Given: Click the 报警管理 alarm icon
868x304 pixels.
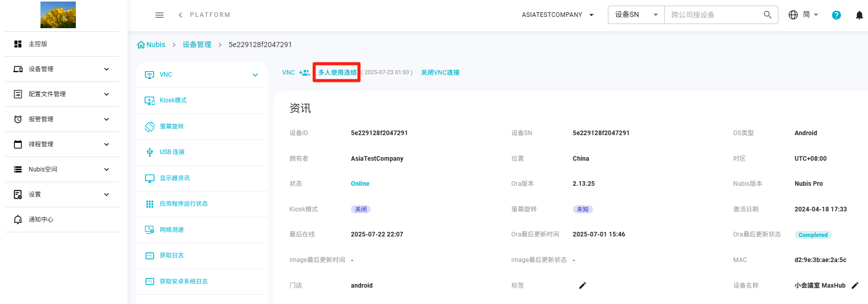Looking at the screenshot, I should click(x=18, y=119).
